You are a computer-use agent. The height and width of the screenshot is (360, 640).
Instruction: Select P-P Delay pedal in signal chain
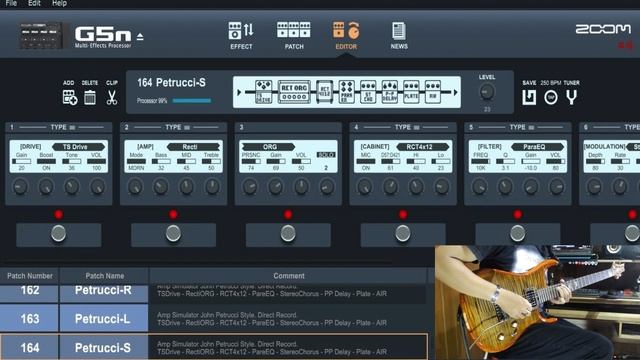pos(389,92)
